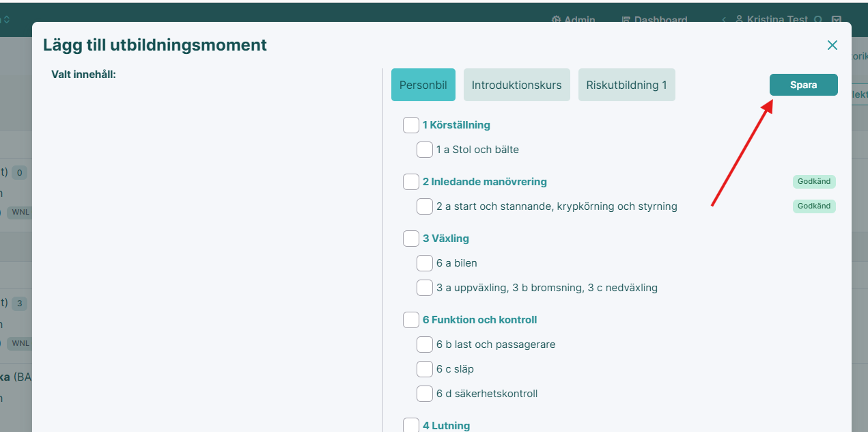Click the search magnifier icon in header

(x=818, y=20)
